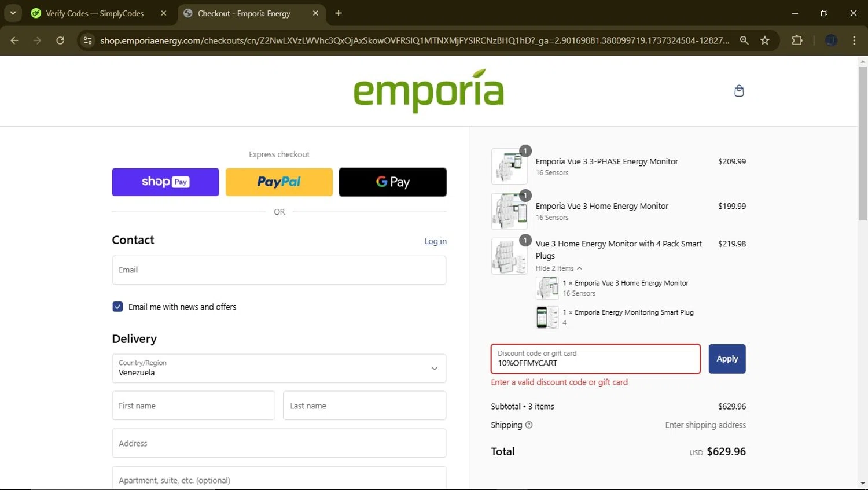The height and width of the screenshot is (490, 868).
Task: Click the Log in link
Action: pos(436,241)
